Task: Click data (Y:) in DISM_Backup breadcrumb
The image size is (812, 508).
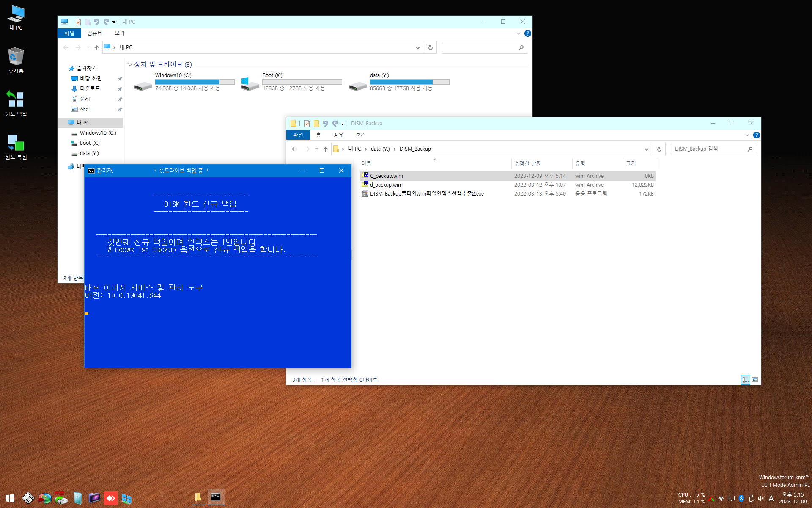Action: [380, 149]
